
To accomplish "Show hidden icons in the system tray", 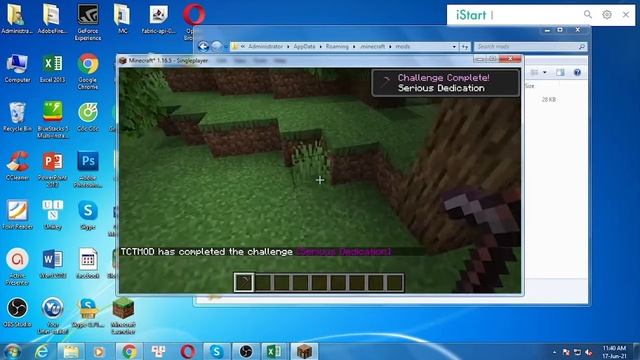I will [x=554, y=352].
